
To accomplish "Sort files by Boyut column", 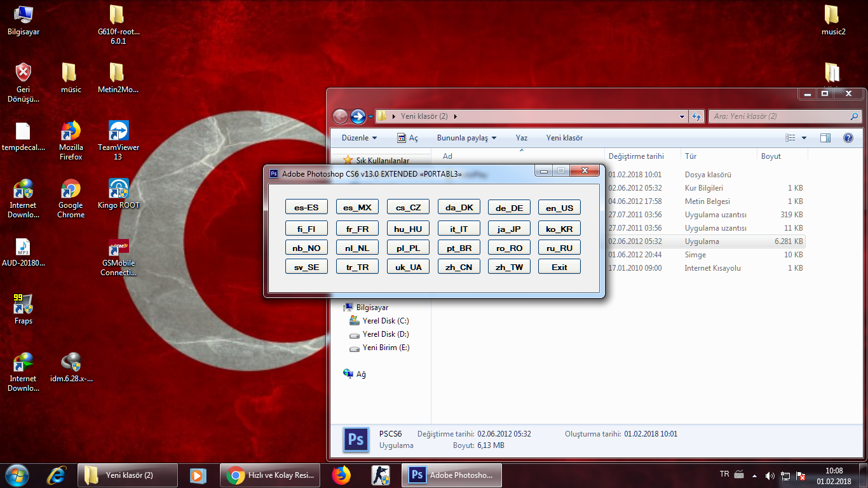I will tap(782, 156).
